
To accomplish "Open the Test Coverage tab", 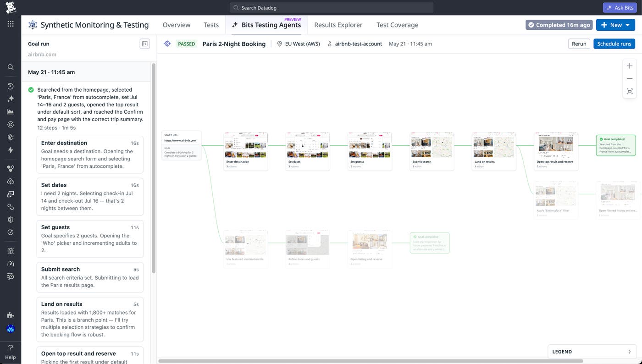I will pos(397,25).
